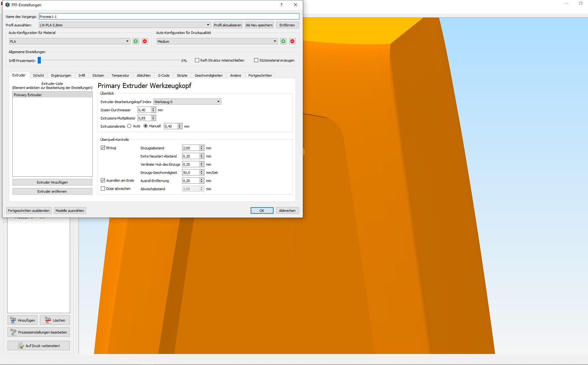Click the dialog help question mark
Viewport: 588px width, 365px height.
point(281,5)
